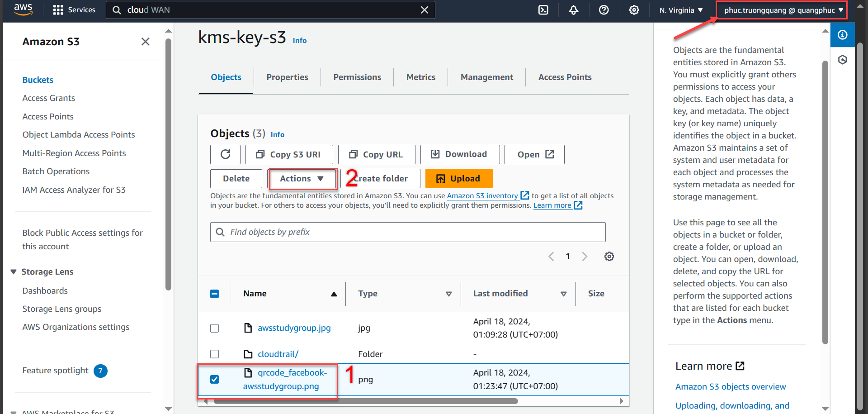Open CloudShell terminal icon
This screenshot has width=868, height=414.
pyautogui.click(x=543, y=10)
